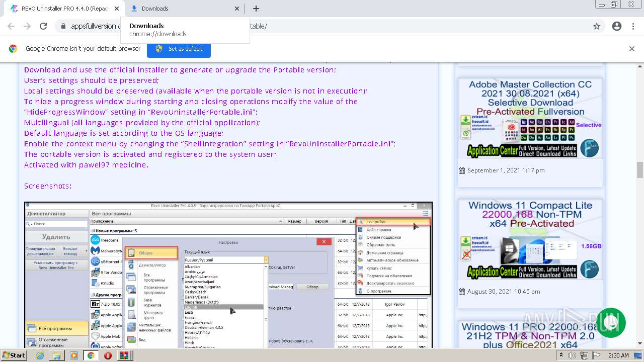The width and height of the screenshot is (644, 362).
Task: Open the Adobe Master Collection CC 2021 thumbnail
Action: (x=530, y=119)
